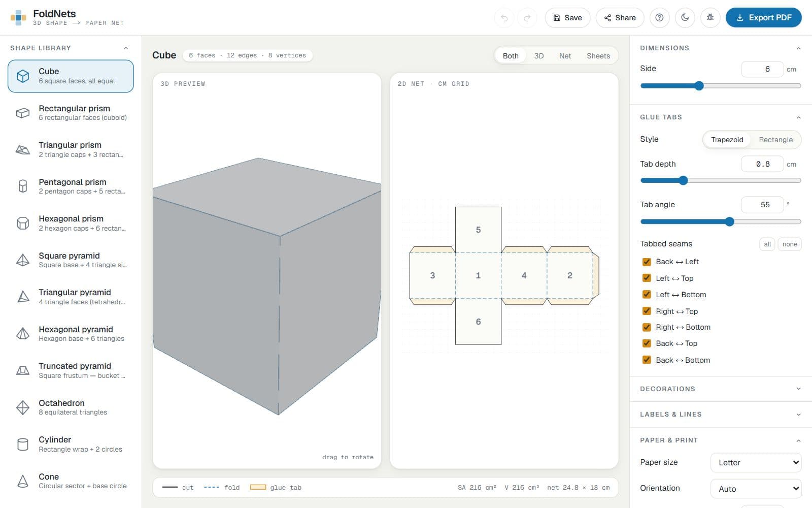Collapse the Shape Library panel
This screenshot has width=812, height=508.
126,48
